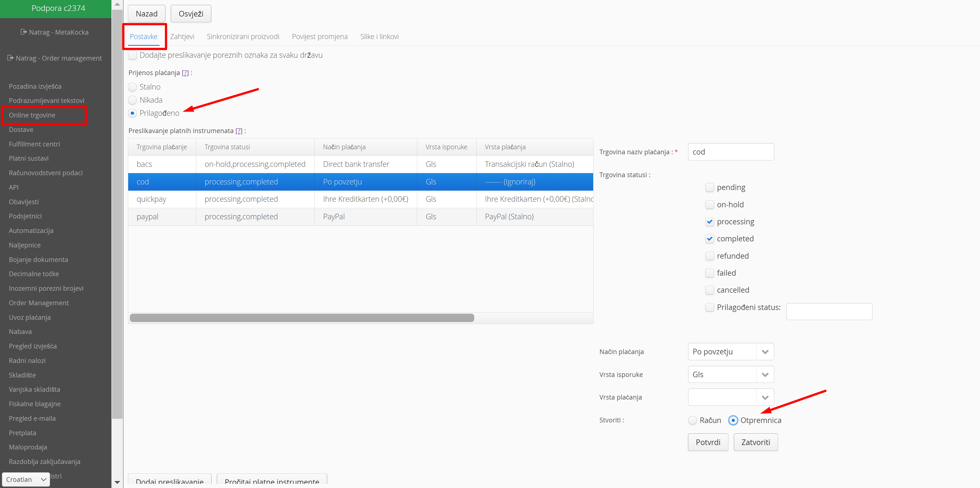This screenshot has height=488, width=980.
Task: Click the Natrag - MetaKocka exit icon
Action: (23, 32)
